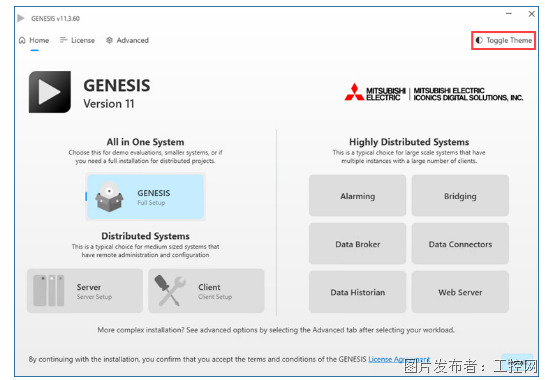Screen dimensions: 545x380
Task: Open the Advanced tab
Action: (127, 40)
